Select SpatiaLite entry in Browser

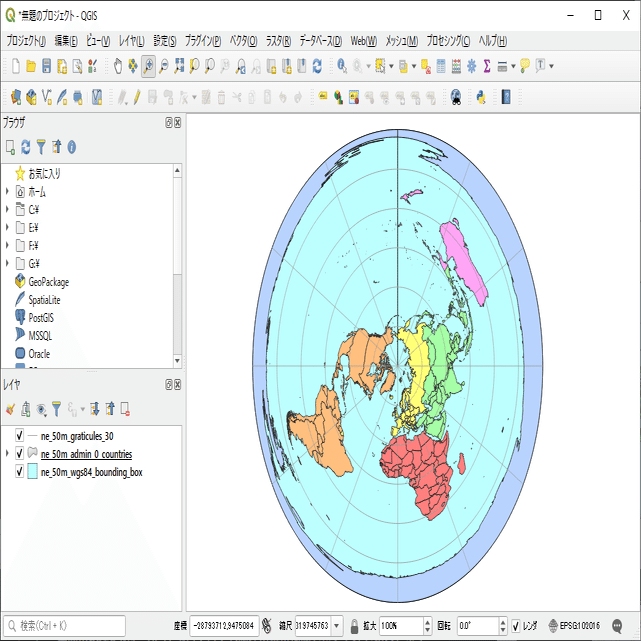click(x=44, y=300)
